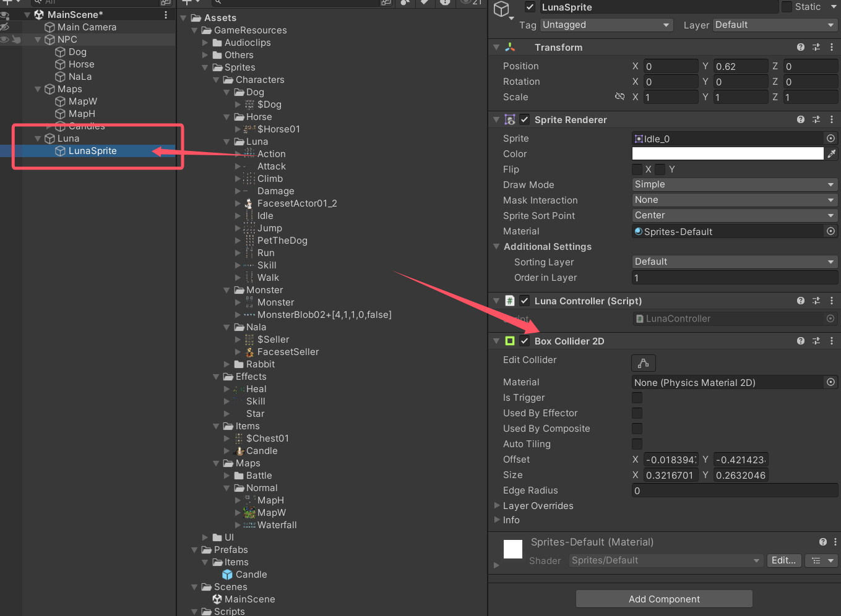Click the Position Y input field
Viewport: 841px width, 616px height.
coord(741,66)
